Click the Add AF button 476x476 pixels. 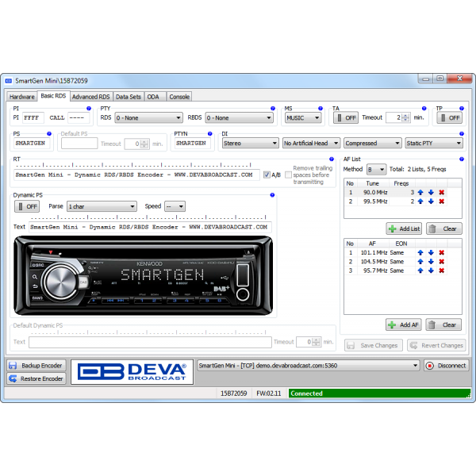[x=404, y=324]
